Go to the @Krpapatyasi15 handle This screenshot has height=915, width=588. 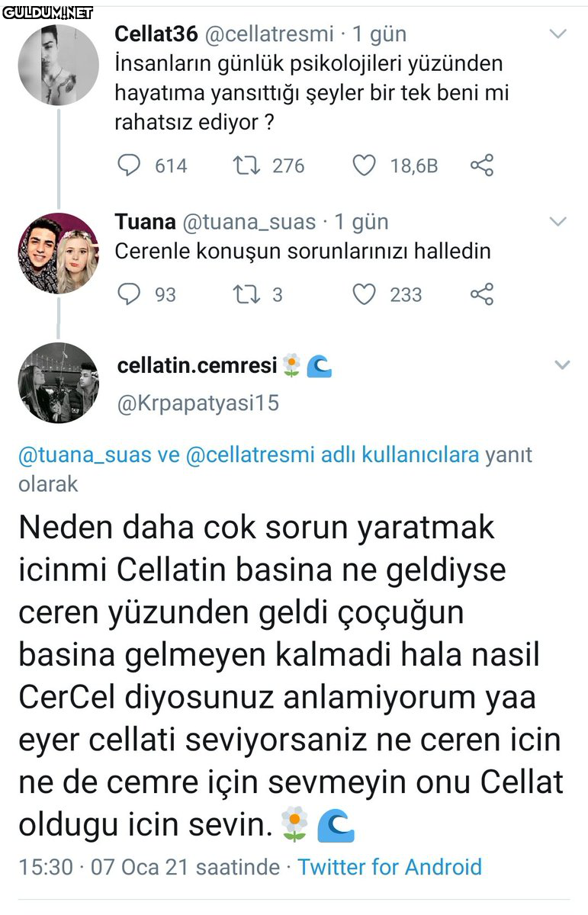click(198, 403)
